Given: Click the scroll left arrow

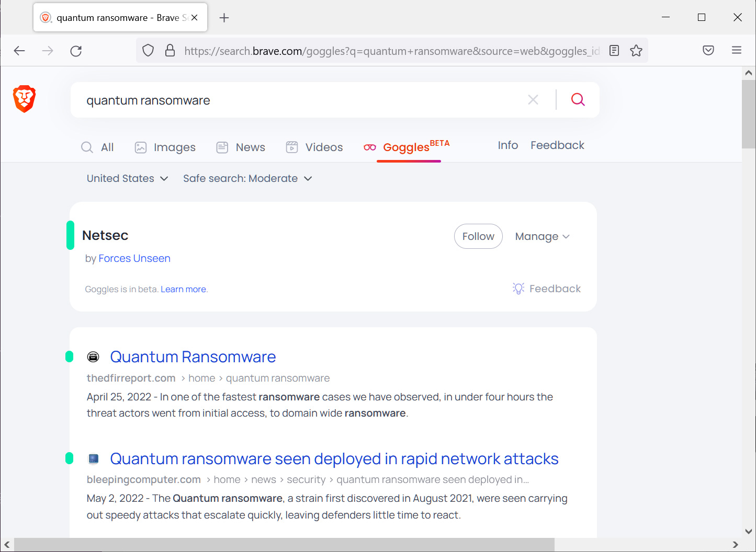Looking at the screenshot, I should (x=7, y=545).
